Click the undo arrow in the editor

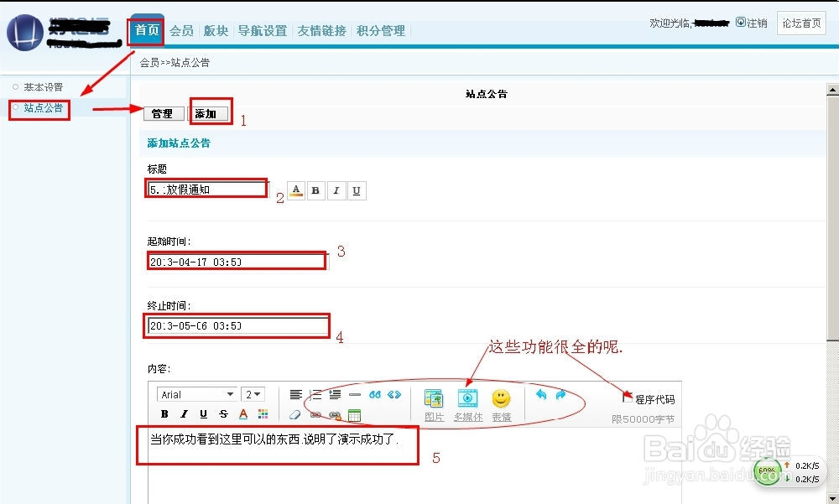pyautogui.click(x=539, y=394)
